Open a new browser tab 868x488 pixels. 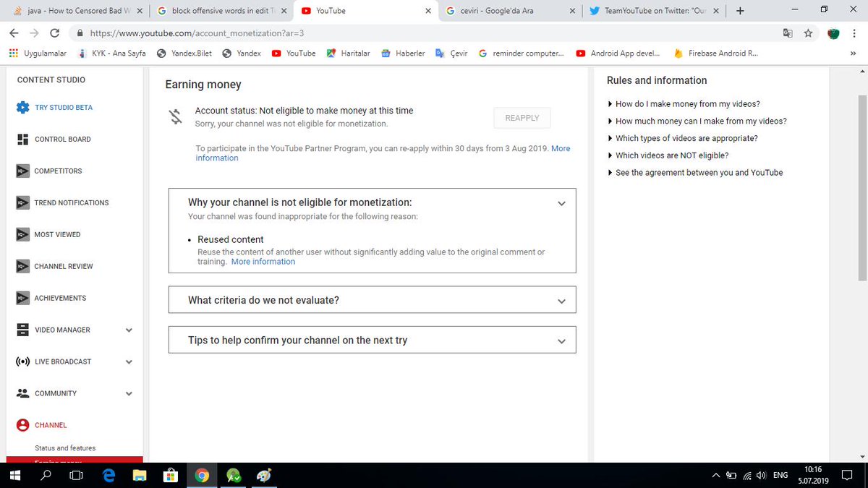click(740, 11)
